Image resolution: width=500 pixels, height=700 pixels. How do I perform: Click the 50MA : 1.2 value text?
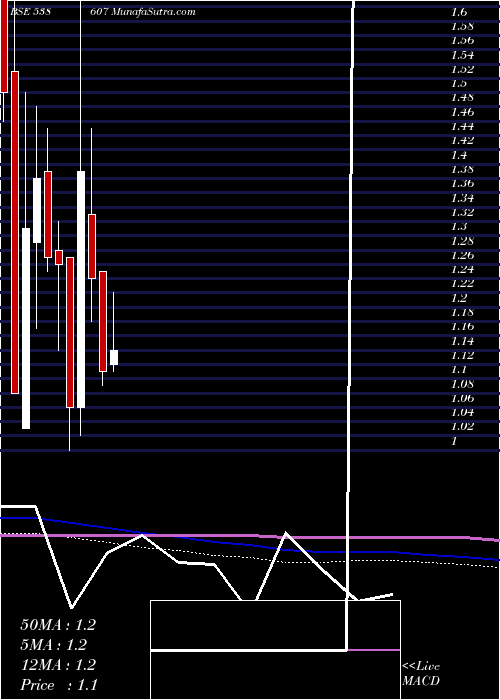point(58,625)
